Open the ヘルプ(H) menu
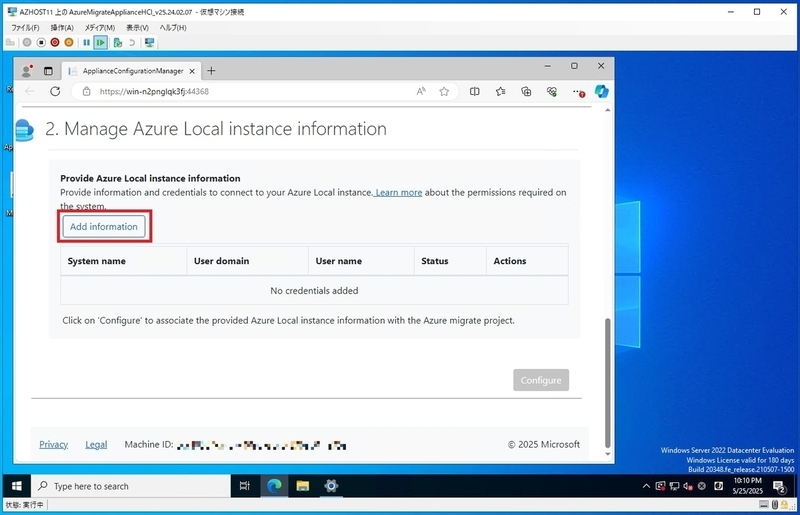This screenshot has width=800, height=515. pyautogui.click(x=173, y=28)
